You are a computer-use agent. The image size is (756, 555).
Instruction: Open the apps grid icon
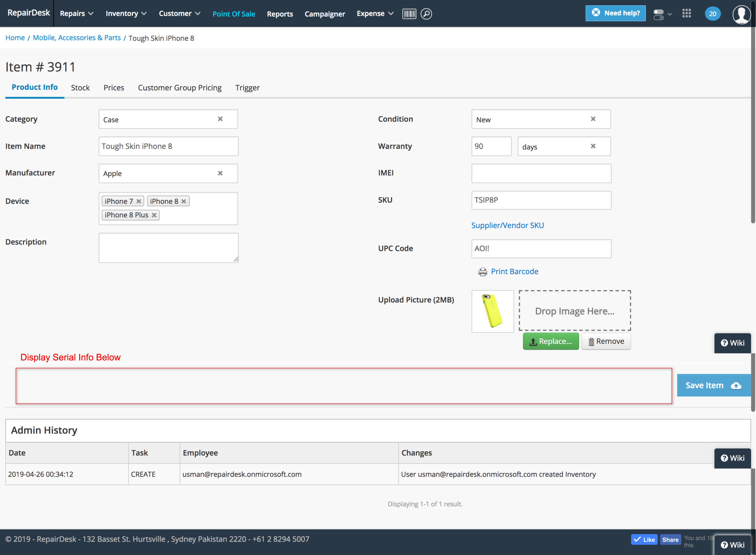coord(686,13)
